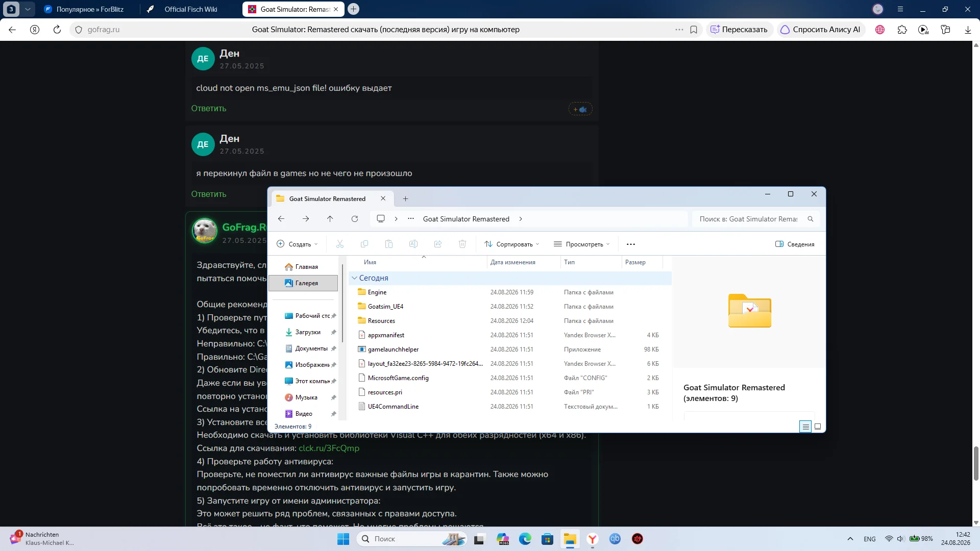
Task: Open the clck.ru/3FcQmp link
Action: (329, 448)
